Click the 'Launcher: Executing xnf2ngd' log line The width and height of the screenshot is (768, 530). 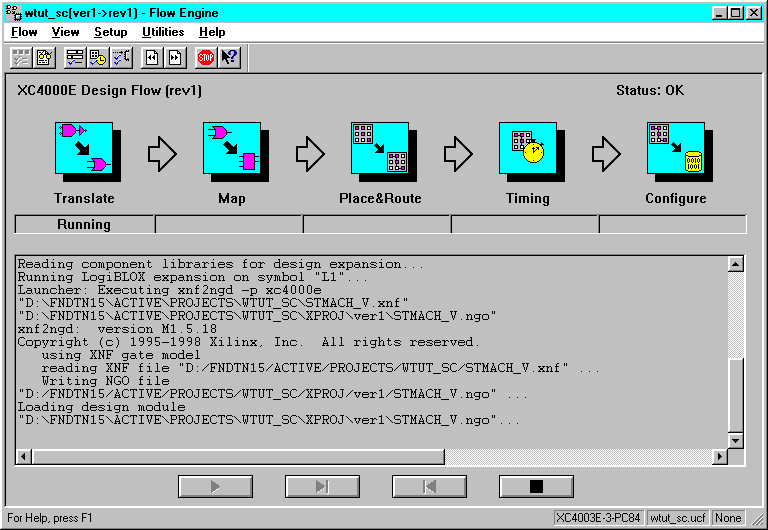169,290
